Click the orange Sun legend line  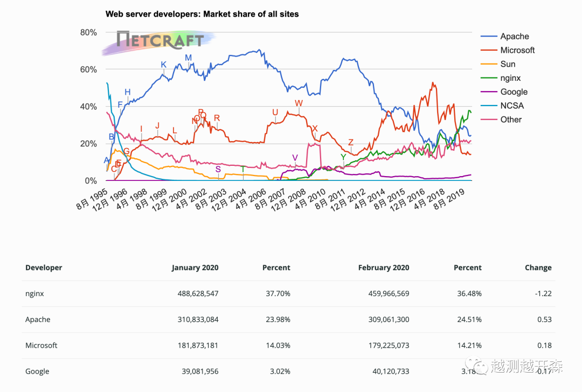click(x=488, y=64)
